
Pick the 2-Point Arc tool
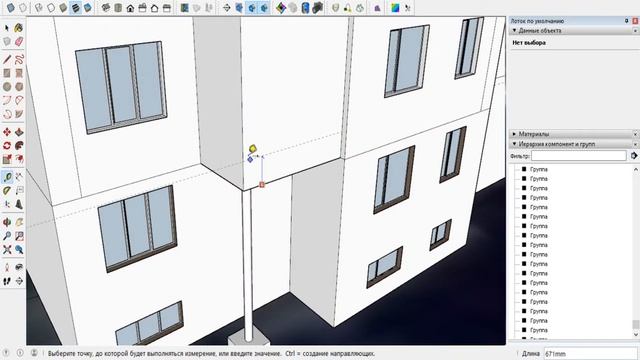coord(19,100)
